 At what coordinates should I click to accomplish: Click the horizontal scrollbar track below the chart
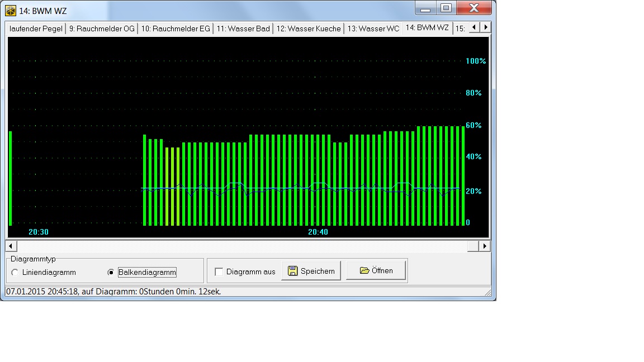(x=246, y=246)
